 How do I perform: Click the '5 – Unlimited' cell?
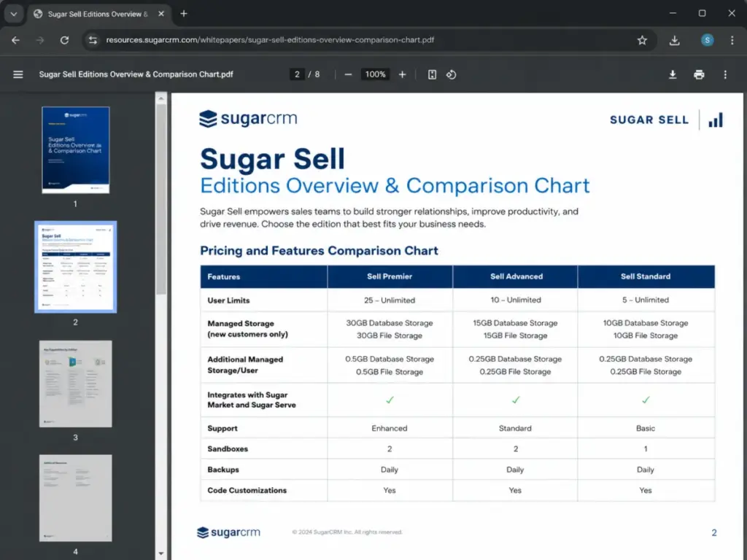(x=646, y=300)
